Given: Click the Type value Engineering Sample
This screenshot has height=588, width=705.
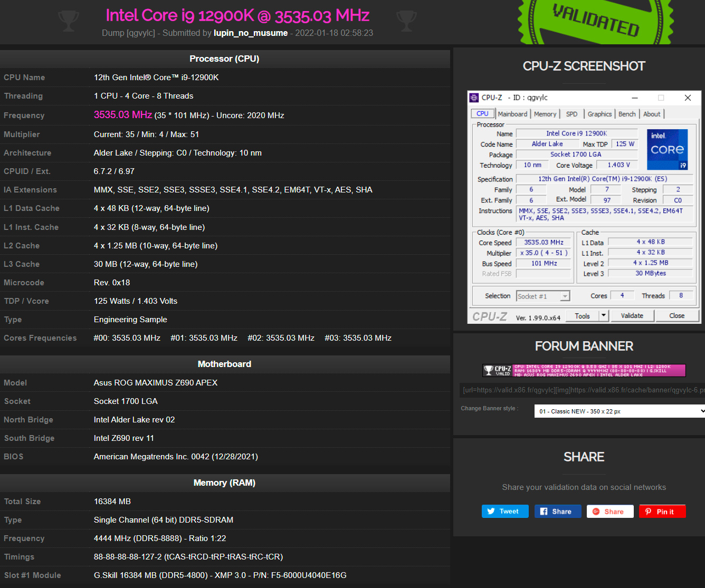Looking at the screenshot, I should point(130,320).
